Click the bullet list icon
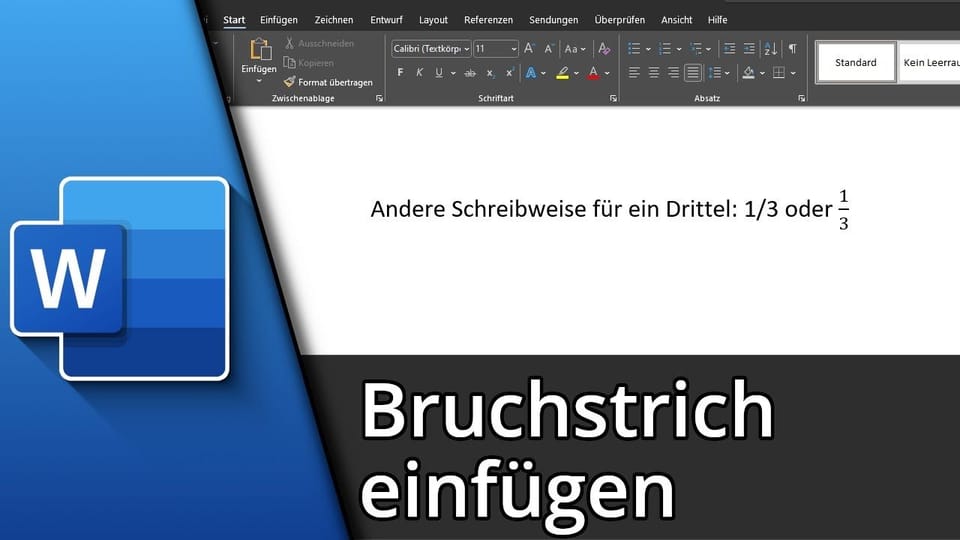 (x=634, y=48)
